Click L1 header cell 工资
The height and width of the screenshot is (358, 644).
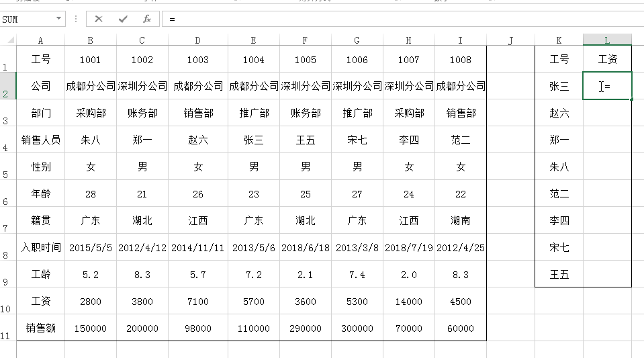[x=607, y=59]
